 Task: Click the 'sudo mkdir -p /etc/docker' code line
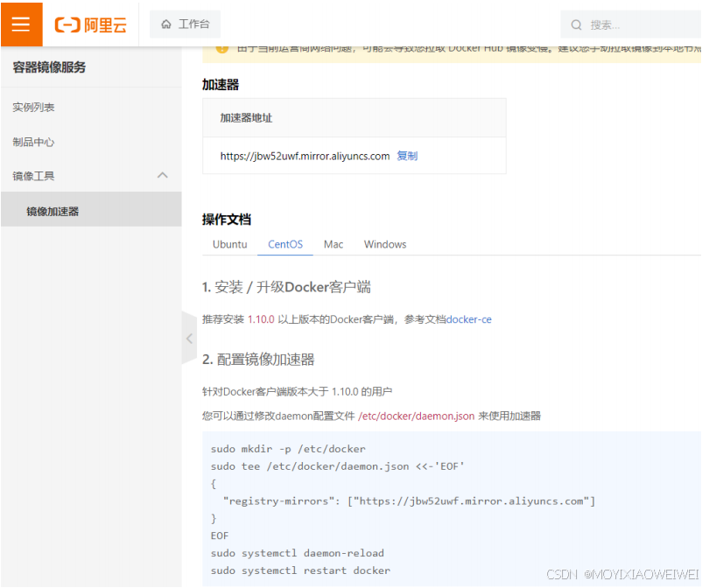(288, 449)
